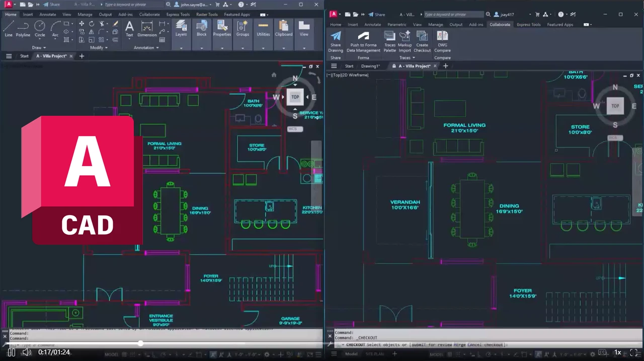Click the video progress bar scrubber
The height and width of the screenshot is (361, 644).
[x=140, y=343]
